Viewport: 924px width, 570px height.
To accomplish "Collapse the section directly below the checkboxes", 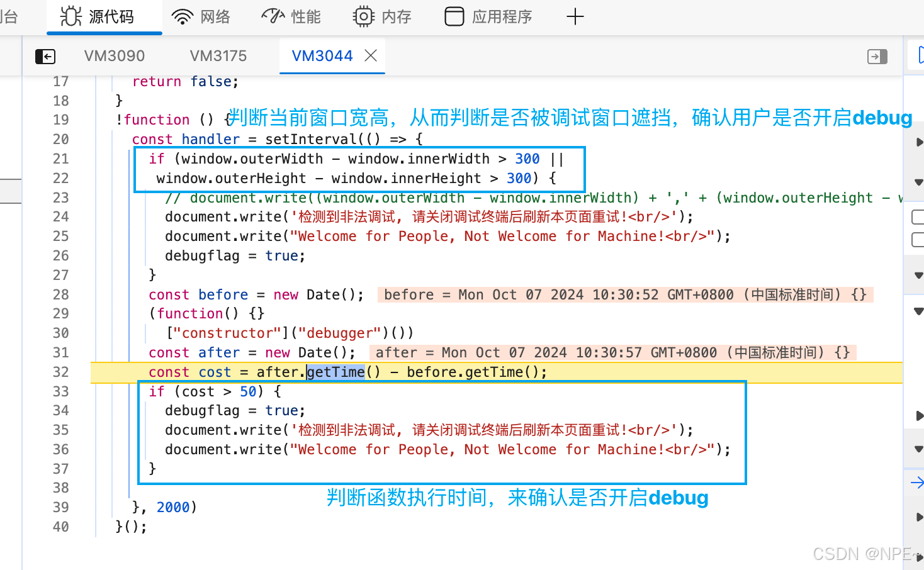I will tap(918, 275).
